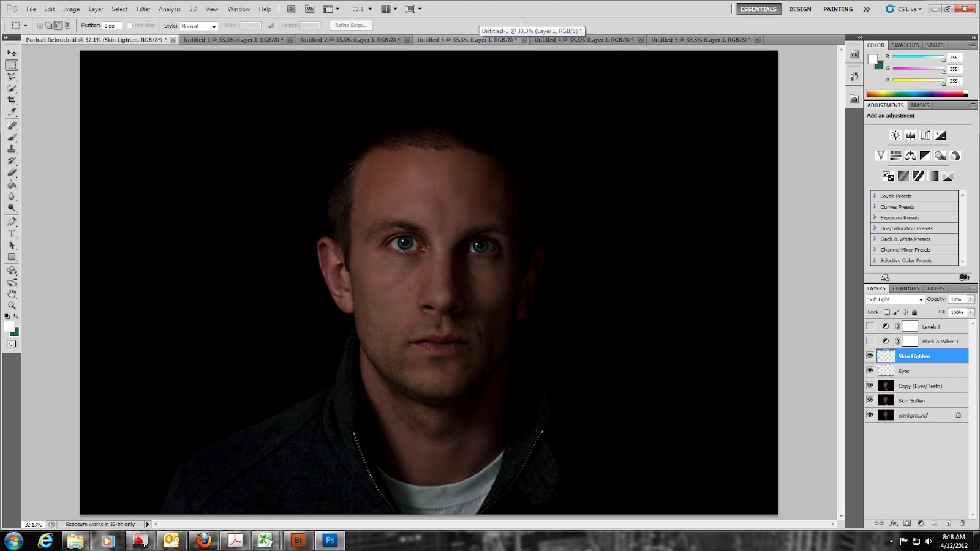The image size is (980, 551).
Task: Enable the Anti-alias checkbox in options bar
Action: [130, 26]
